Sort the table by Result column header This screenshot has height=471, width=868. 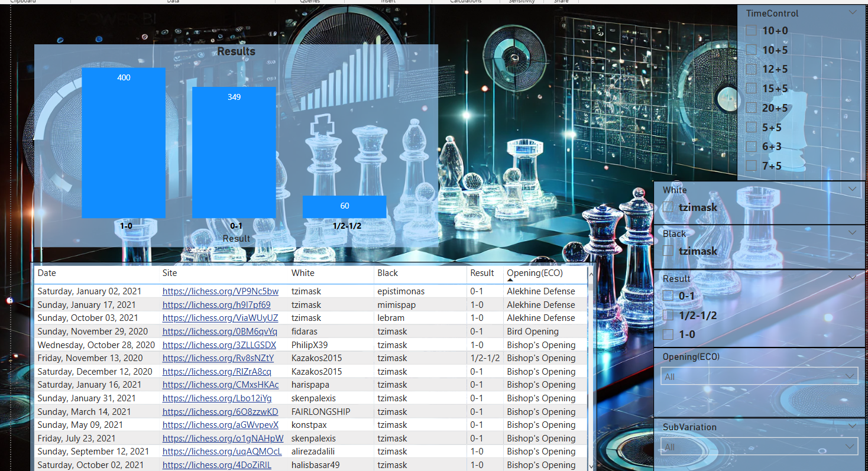pos(482,273)
